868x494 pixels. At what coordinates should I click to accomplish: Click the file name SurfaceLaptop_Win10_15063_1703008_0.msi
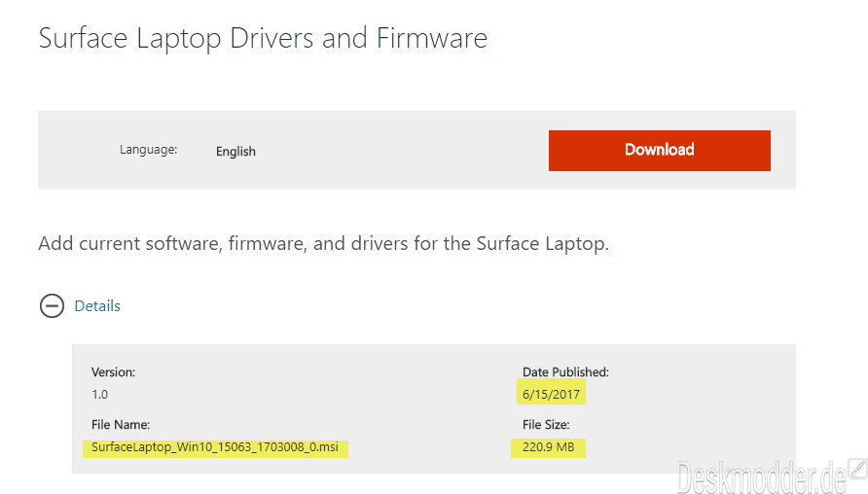215,447
